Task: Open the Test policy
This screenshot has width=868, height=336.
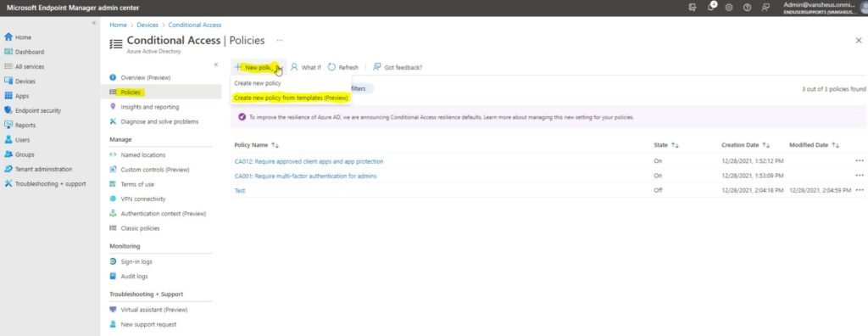Action: point(240,191)
